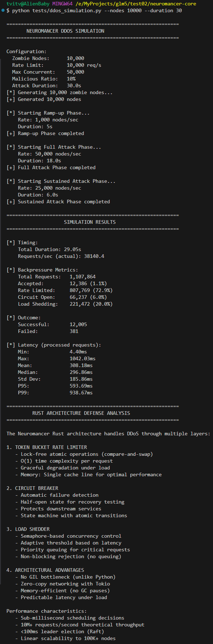Click 'Zero-copy networking with Tokio' line
Image resolution: width=213 pixels, height=644 pixels.
tap(62, 584)
